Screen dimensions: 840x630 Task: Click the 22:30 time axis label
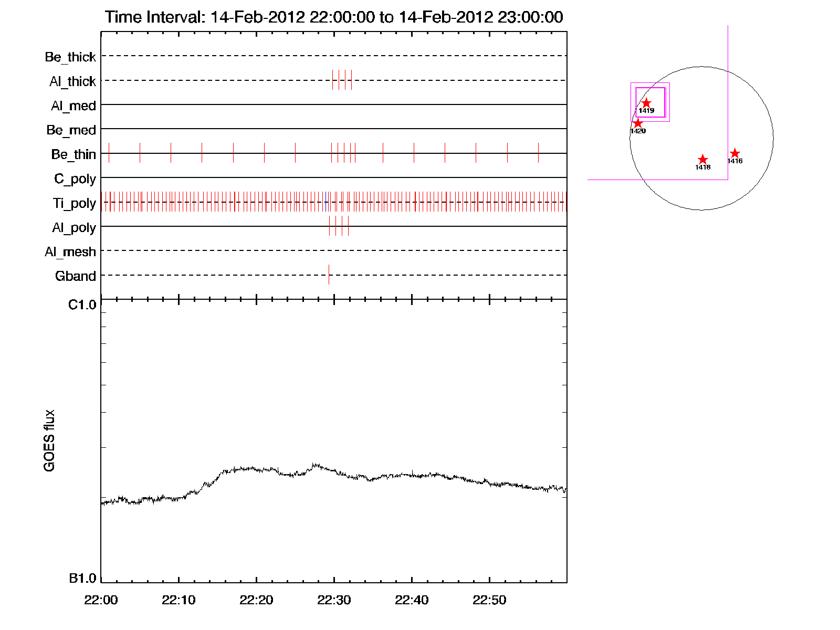[334, 600]
